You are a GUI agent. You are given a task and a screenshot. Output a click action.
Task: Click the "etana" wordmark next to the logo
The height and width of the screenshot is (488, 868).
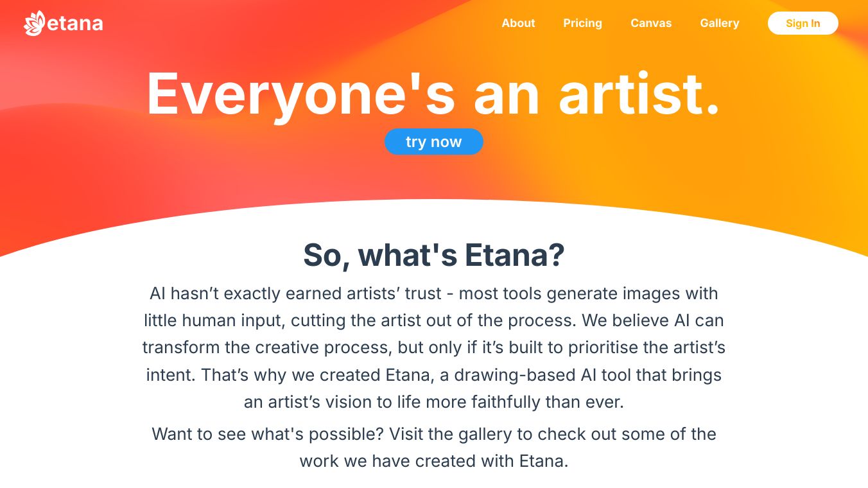pyautogui.click(x=75, y=24)
